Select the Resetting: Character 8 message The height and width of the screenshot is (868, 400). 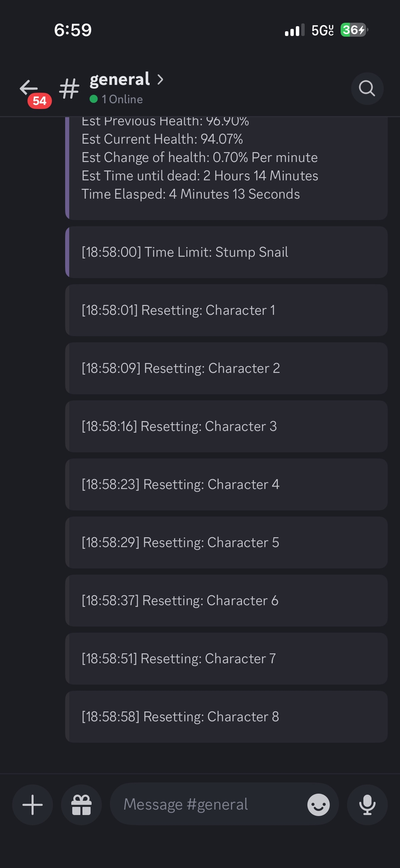226,717
